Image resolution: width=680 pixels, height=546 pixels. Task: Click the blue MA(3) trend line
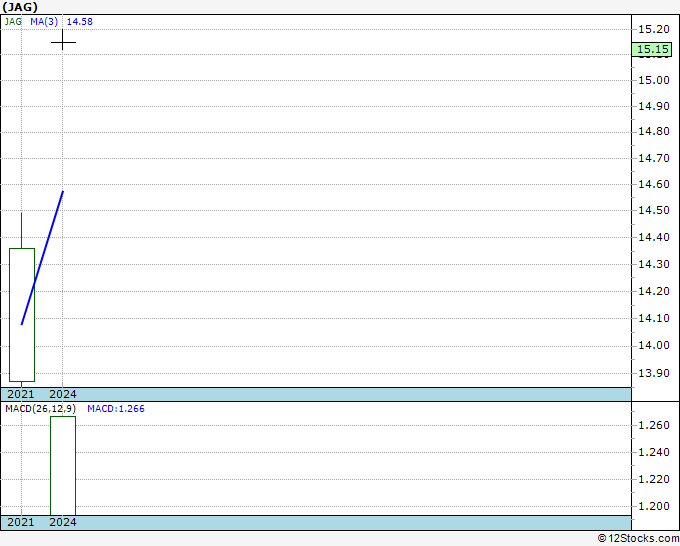42,258
